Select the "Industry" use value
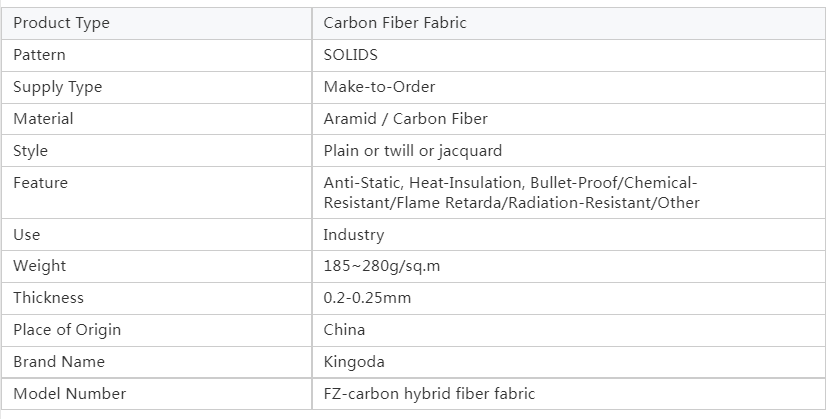The width and height of the screenshot is (834, 419). coord(353,235)
